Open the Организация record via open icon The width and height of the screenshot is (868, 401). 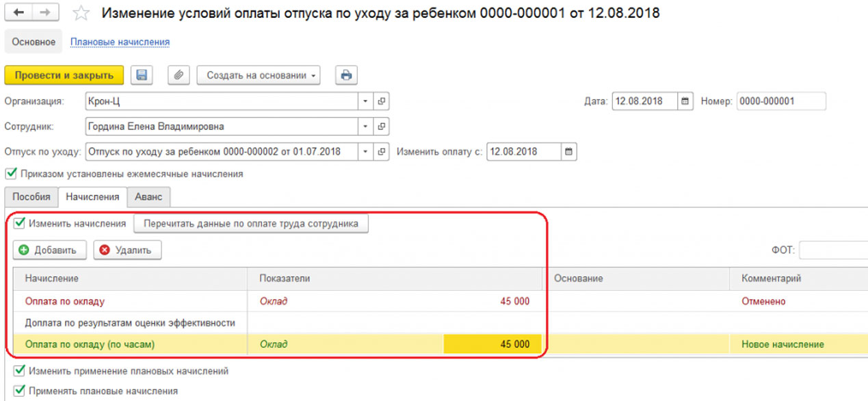pyautogui.click(x=382, y=101)
